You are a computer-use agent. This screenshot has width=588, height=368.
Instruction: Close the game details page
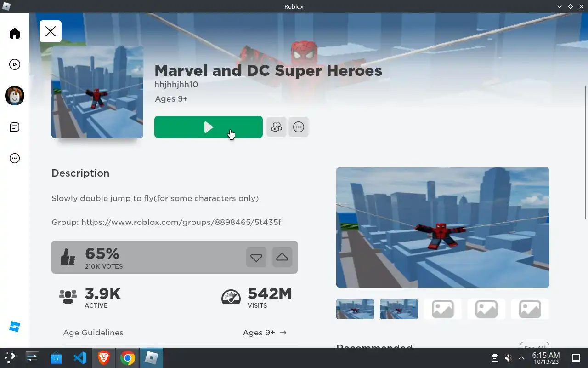tap(51, 31)
